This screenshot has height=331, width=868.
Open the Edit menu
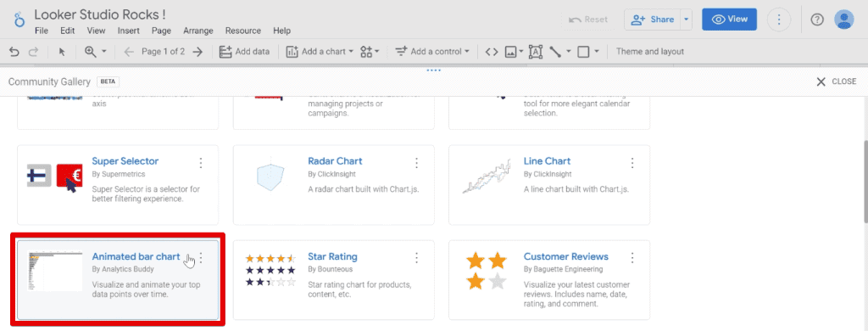(68, 31)
